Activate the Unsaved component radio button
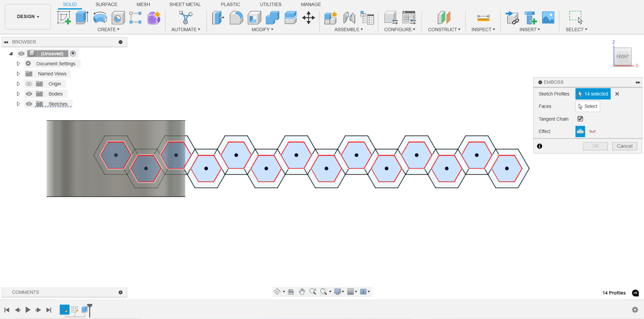The width and height of the screenshot is (644, 319). (x=73, y=54)
